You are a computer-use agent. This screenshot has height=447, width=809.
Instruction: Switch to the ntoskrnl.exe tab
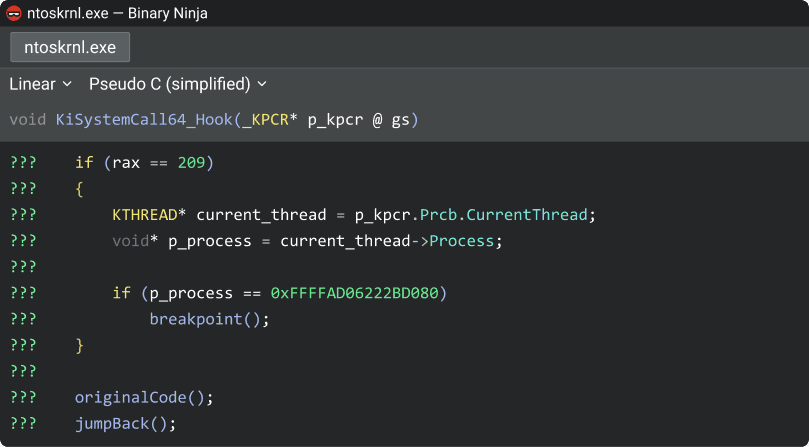pos(70,47)
